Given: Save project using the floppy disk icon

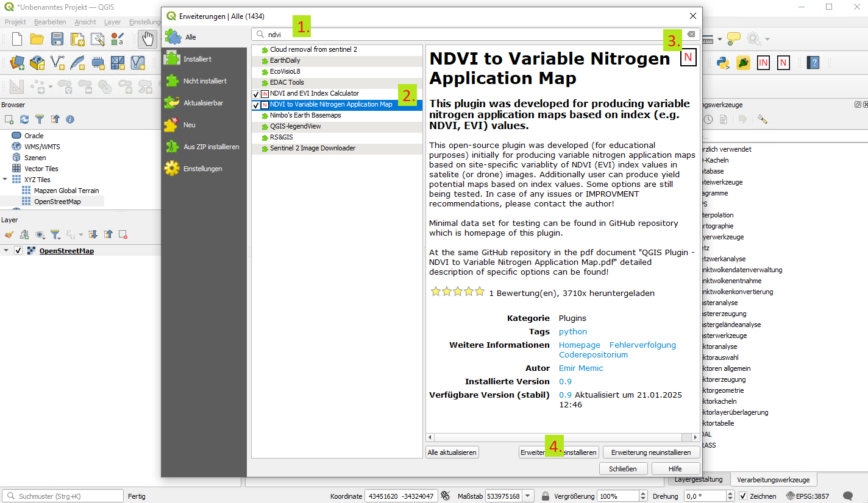Looking at the screenshot, I should 57,39.
